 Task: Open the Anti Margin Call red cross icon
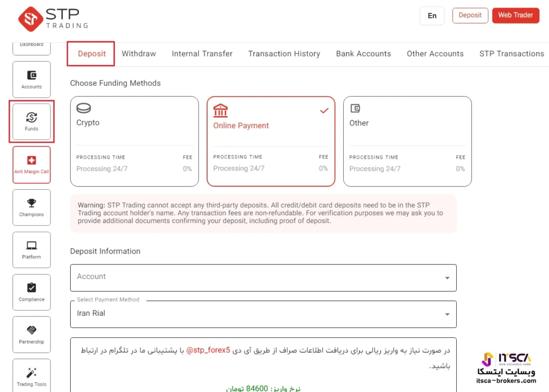point(32,160)
